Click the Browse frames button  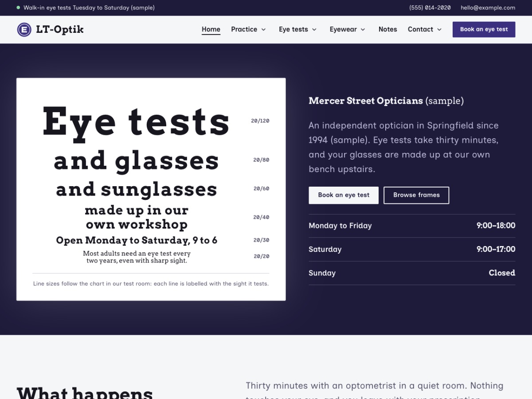416,195
